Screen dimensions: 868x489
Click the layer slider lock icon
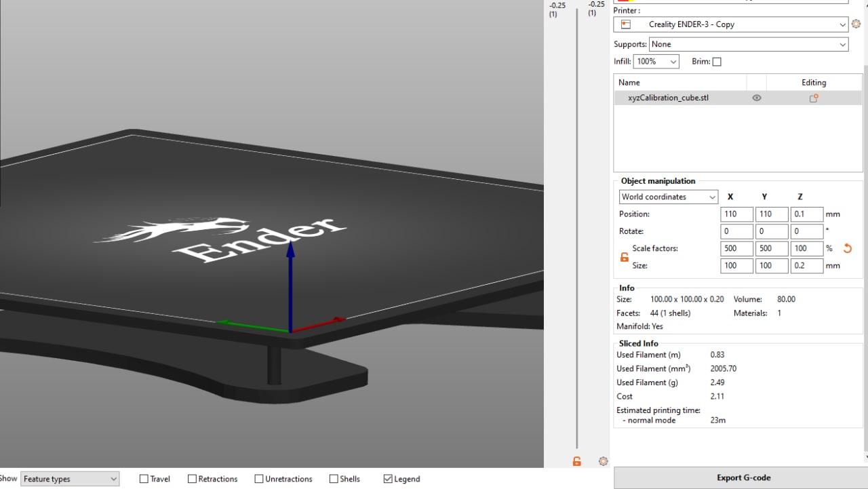point(576,461)
